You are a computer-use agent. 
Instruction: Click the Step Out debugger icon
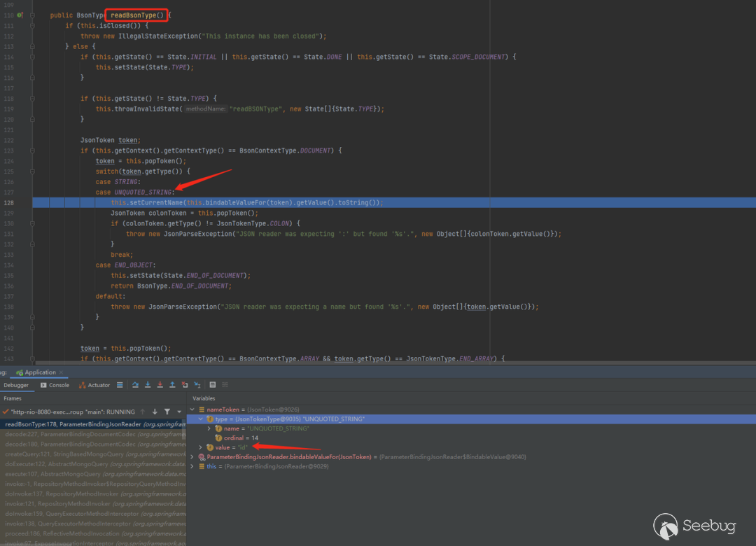(x=172, y=385)
